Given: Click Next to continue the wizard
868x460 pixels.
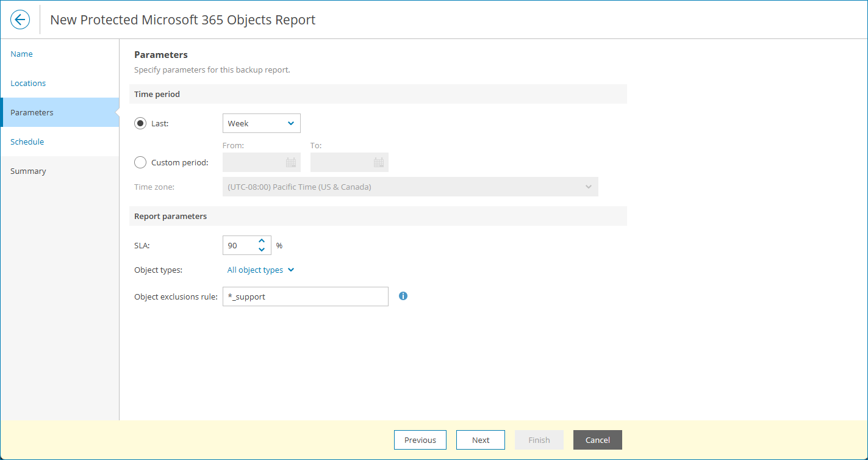Looking at the screenshot, I should click(x=480, y=439).
